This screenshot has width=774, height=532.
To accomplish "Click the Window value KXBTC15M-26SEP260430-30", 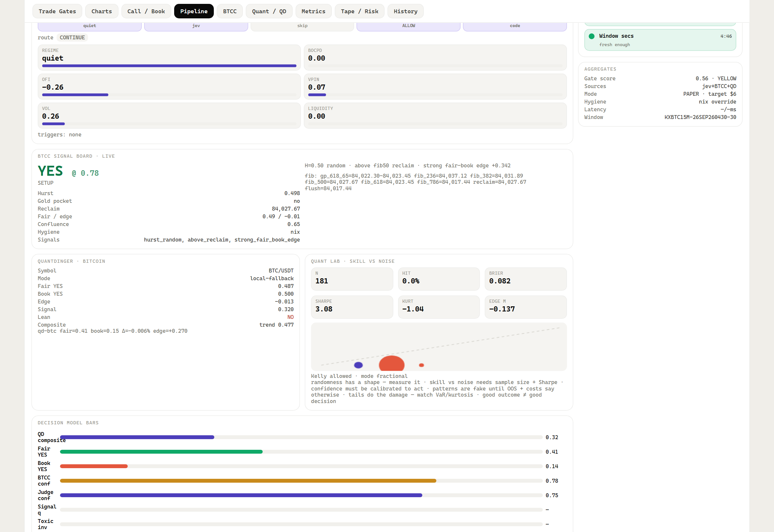I will (x=700, y=117).
